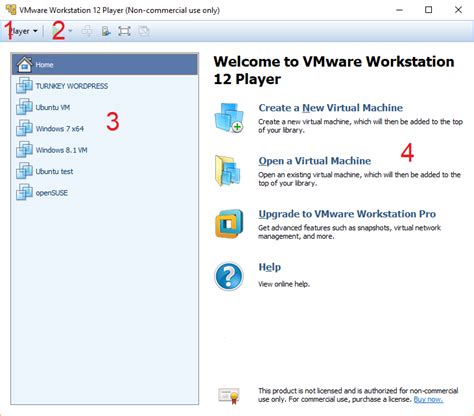The image size is (474, 416).
Task: Open the Player menu
Action: tap(22, 31)
